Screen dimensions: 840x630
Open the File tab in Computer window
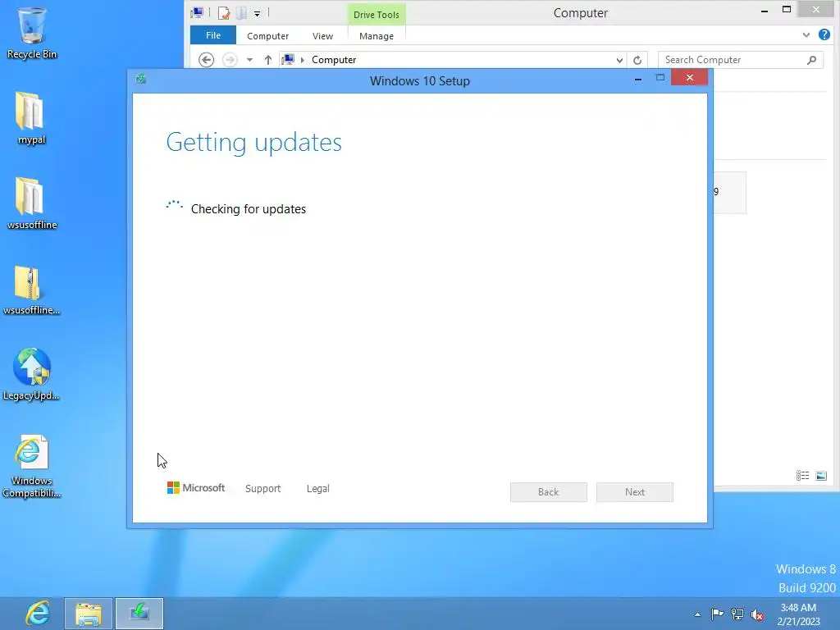tap(213, 35)
